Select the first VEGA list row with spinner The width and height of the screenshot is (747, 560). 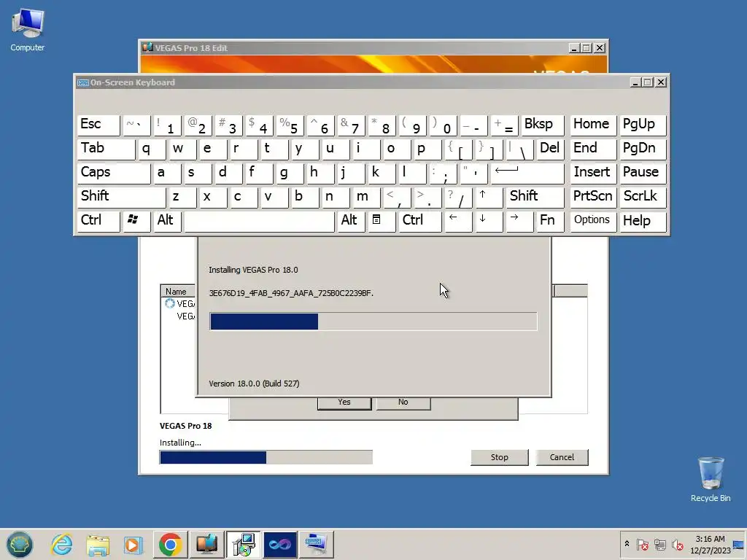click(179, 303)
